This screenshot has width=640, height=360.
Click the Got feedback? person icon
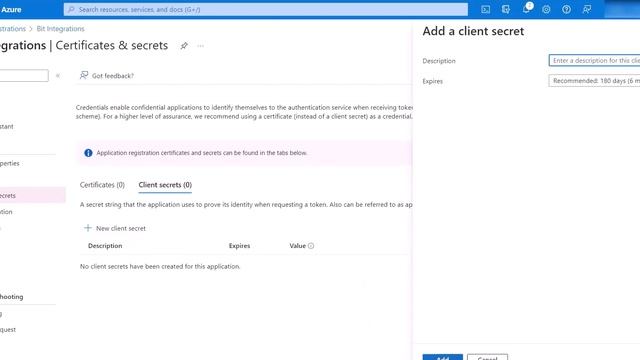[x=84, y=75]
